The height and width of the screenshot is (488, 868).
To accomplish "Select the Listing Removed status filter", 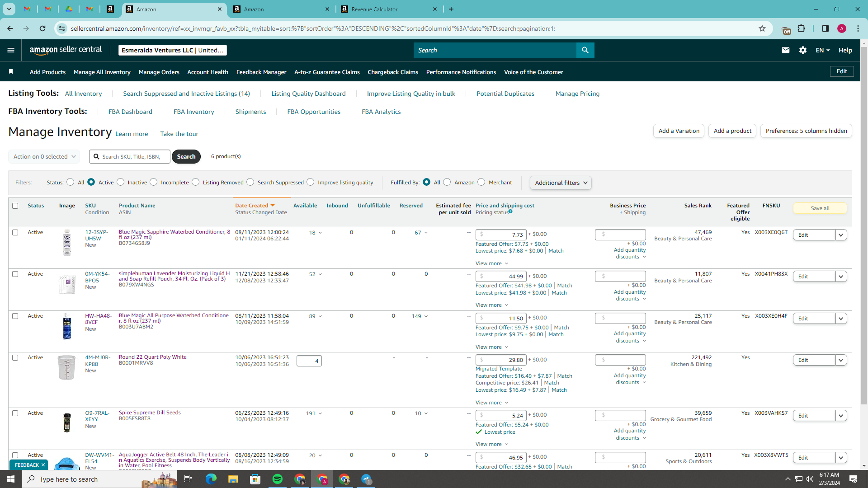I will pos(195,182).
